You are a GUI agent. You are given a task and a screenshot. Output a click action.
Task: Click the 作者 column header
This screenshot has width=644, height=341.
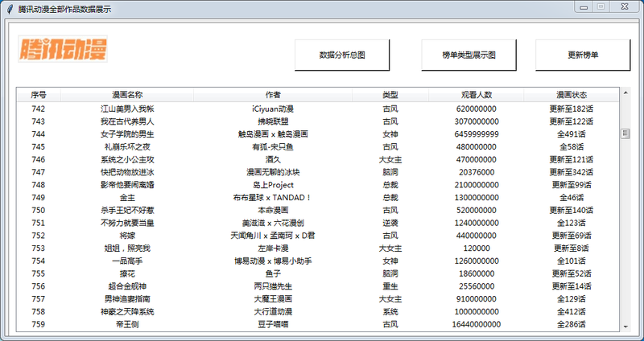pyautogui.click(x=273, y=95)
